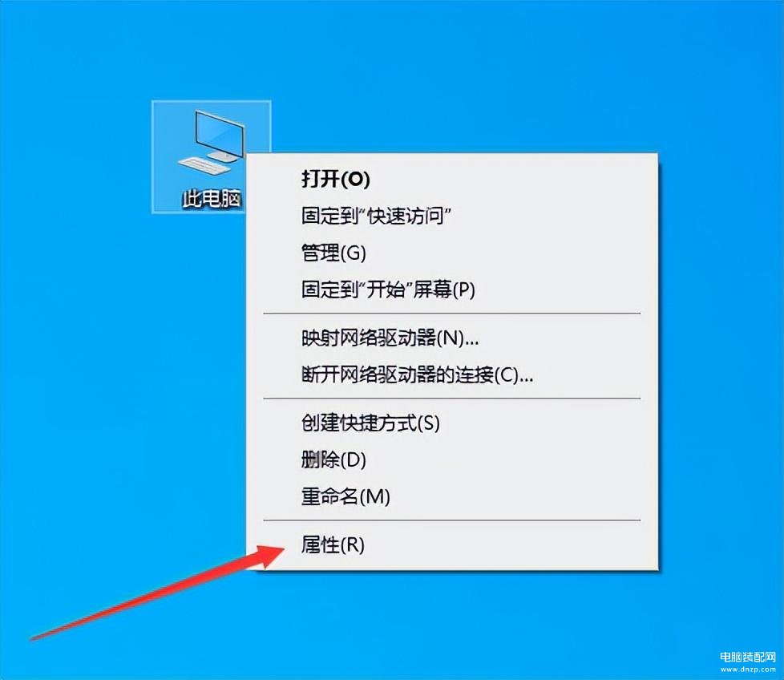Click the 电脑装配网 watermark logo
Image resolution: width=784 pixels, height=680 pixels.
tap(747, 658)
